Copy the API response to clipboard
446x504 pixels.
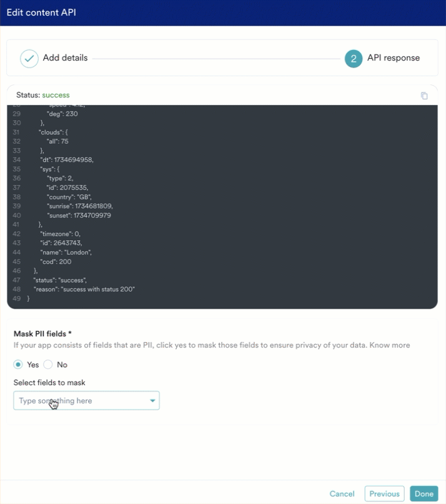click(x=424, y=96)
